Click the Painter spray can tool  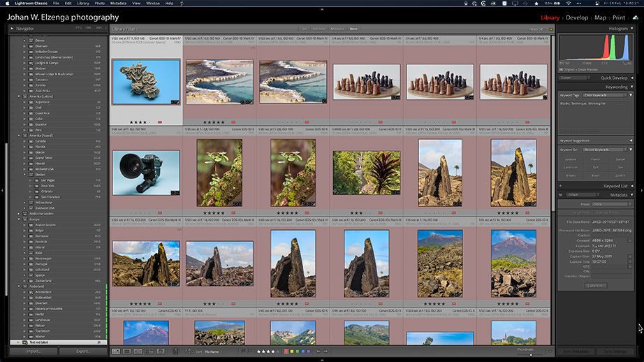175,352
